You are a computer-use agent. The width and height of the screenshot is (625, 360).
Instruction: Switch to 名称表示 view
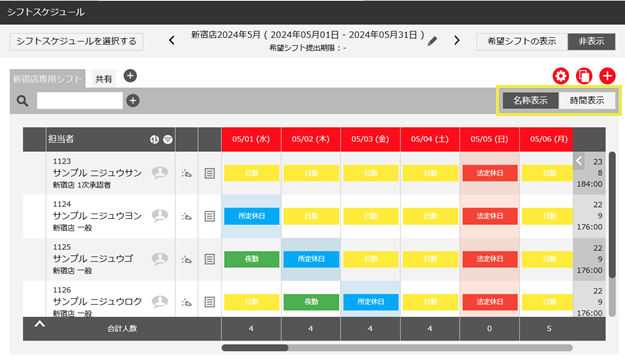[530, 100]
